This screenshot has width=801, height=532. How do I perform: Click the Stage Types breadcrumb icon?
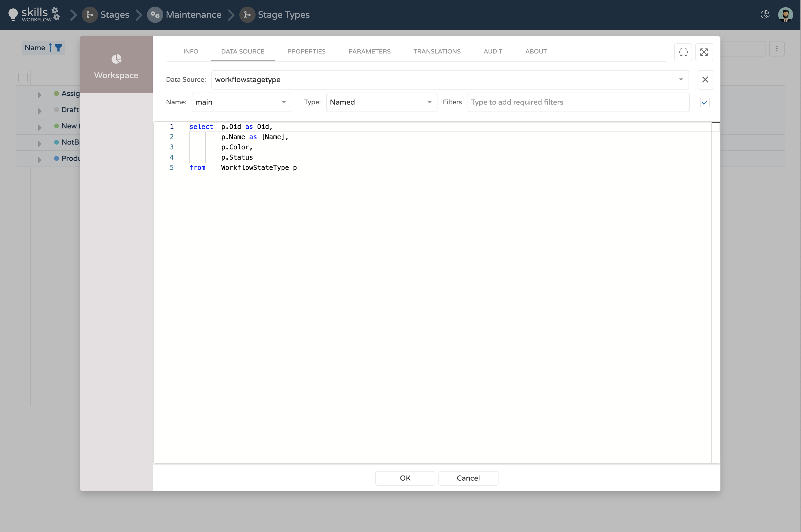247,15
